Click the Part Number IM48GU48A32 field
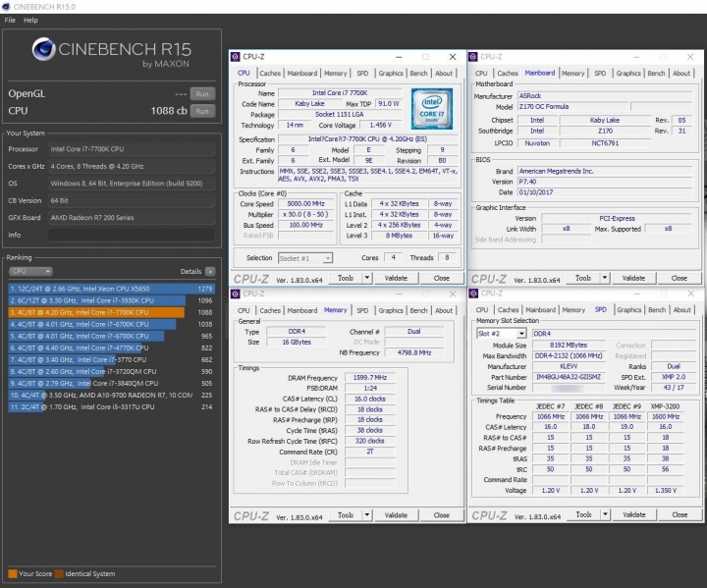 [x=569, y=377]
